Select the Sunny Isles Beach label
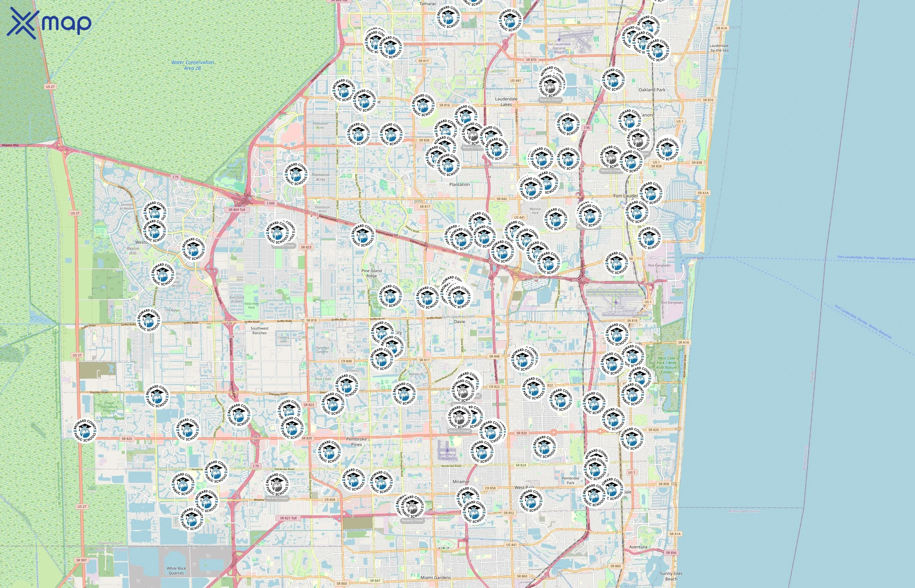Screen dimensions: 915x588 pyautogui.click(x=671, y=576)
